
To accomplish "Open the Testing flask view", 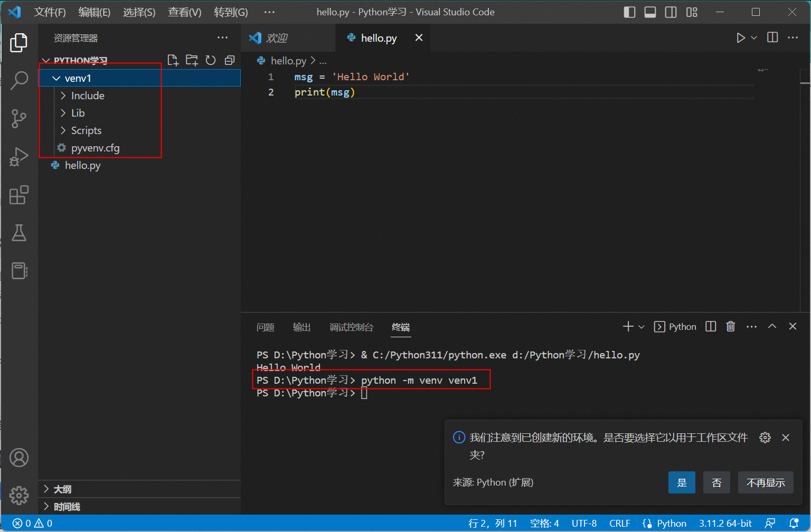I will [19, 233].
